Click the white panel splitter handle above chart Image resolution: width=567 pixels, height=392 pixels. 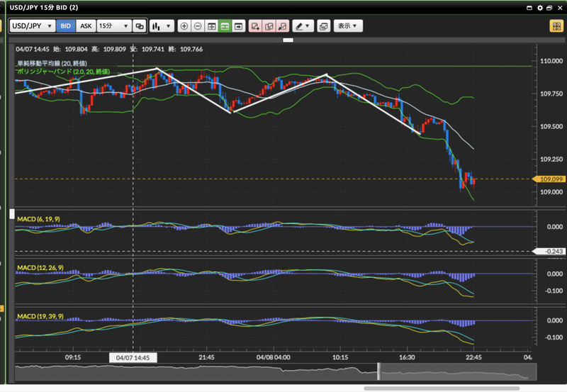[288, 40]
